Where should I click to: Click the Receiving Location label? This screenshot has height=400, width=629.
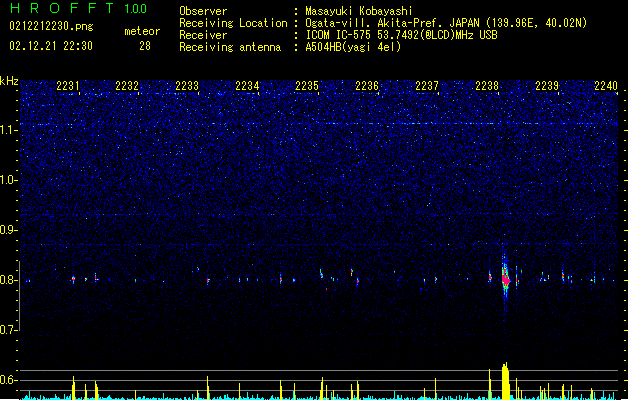(233, 23)
